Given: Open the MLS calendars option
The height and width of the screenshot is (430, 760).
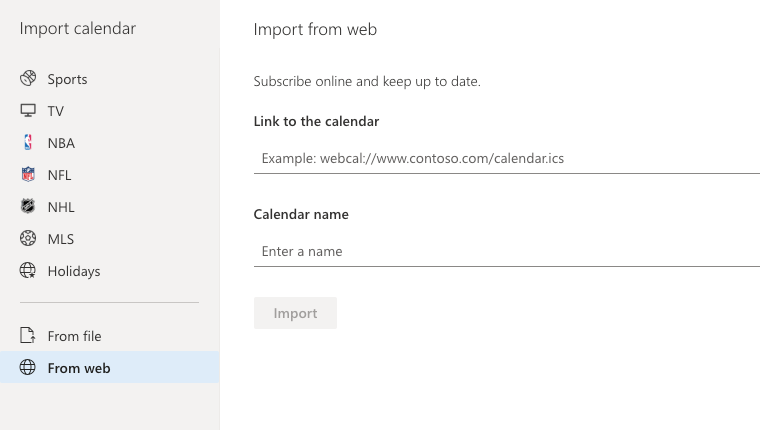Looking at the screenshot, I should pos(110,239).
